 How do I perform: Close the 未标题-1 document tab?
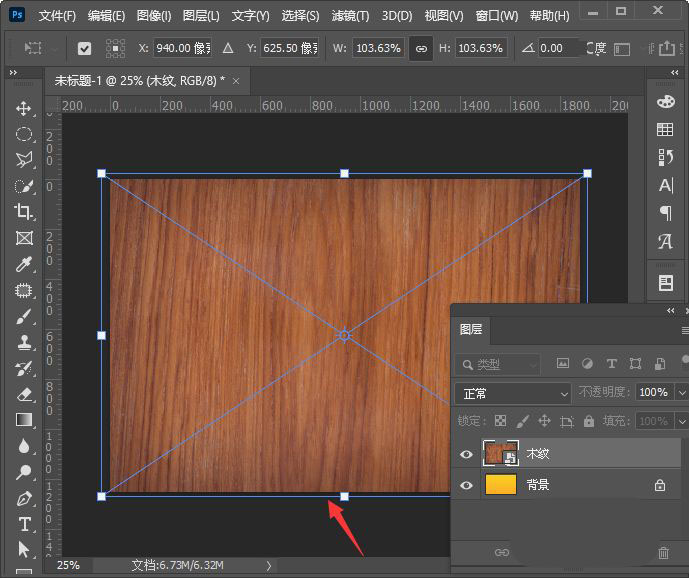[236, 81]
